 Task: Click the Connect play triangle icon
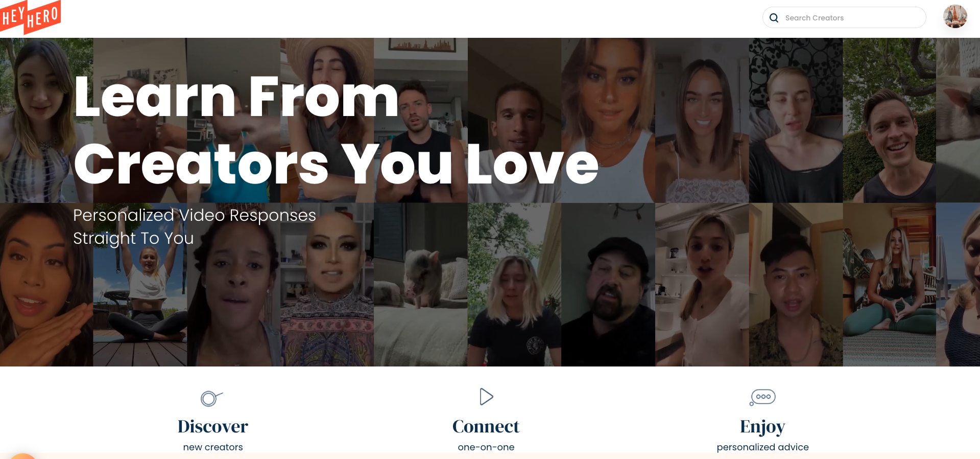point(486,397)
